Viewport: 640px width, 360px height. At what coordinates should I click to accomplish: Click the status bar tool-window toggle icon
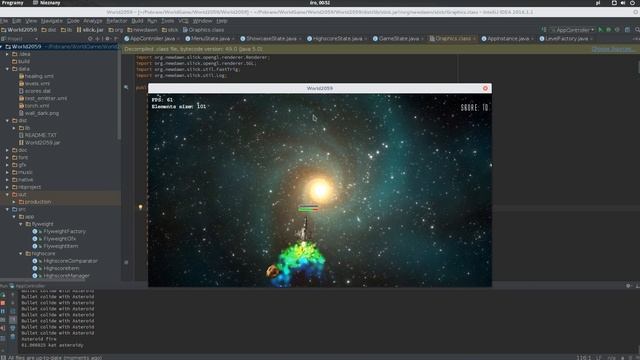3,358
